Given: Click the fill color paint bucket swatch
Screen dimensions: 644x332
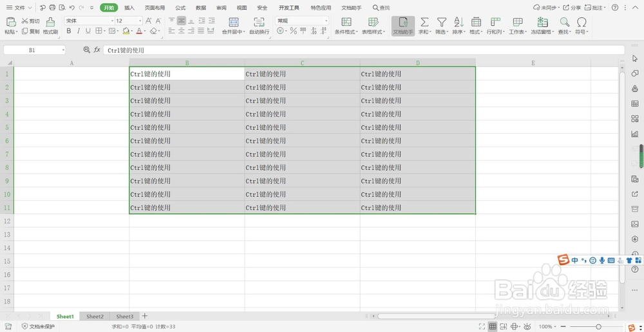Looking at the screenshot, I should pyautogui.click(x=126, y=31).
